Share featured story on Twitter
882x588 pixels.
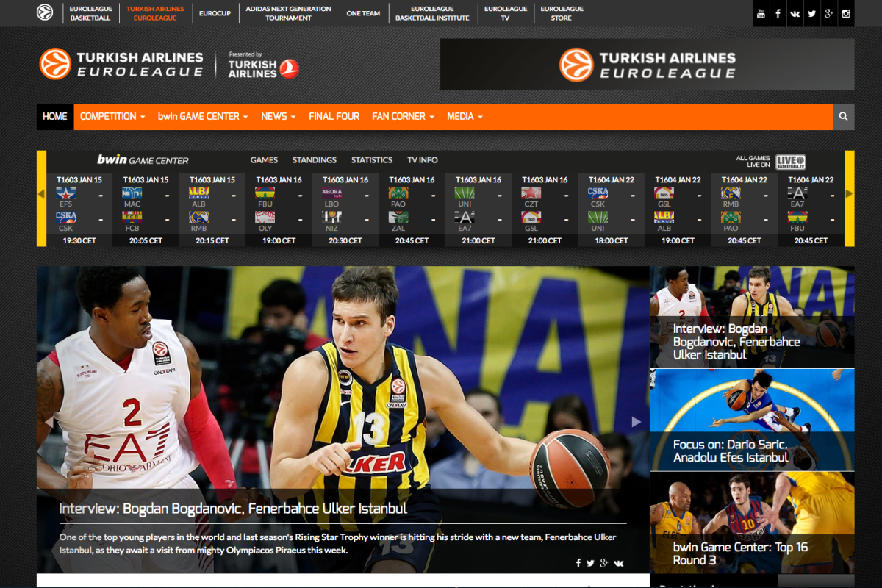pos(590,563)
